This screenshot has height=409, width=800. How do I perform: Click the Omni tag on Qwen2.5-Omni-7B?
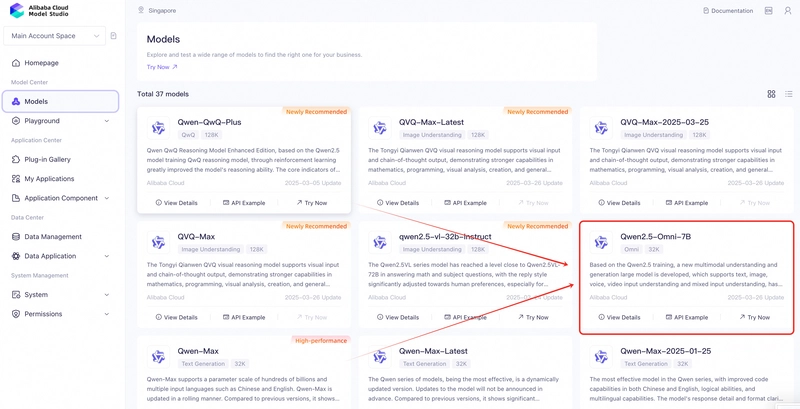click(x=631, y=249)
